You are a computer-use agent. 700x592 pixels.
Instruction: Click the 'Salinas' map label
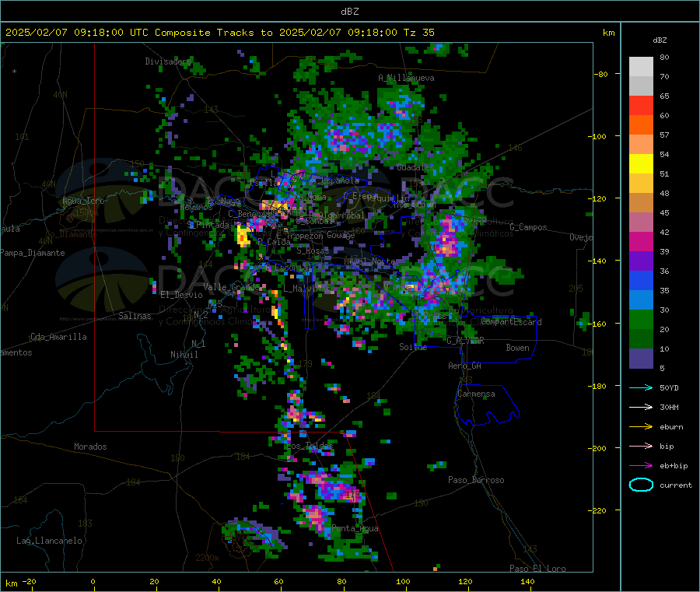pyautogui.click(x=135, y=316)
